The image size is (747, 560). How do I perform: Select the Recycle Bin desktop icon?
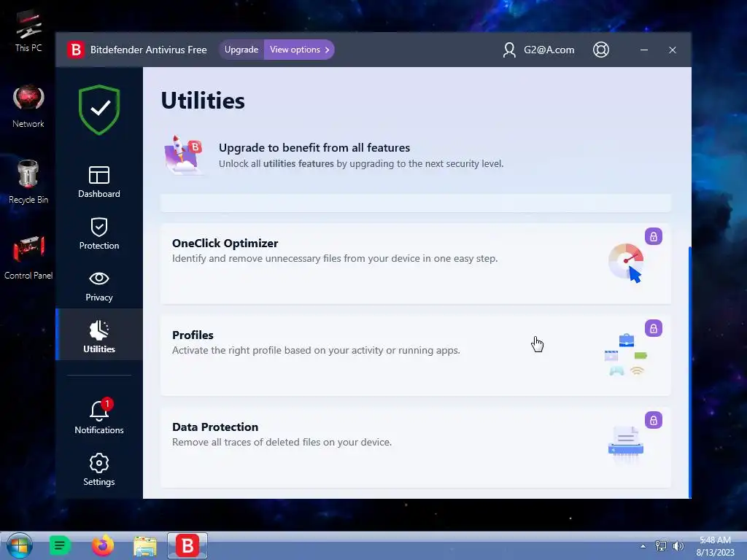pos(28,182)
